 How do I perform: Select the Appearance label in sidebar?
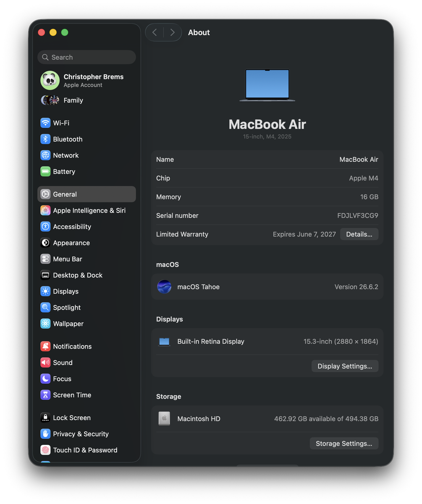coord(71,243)
